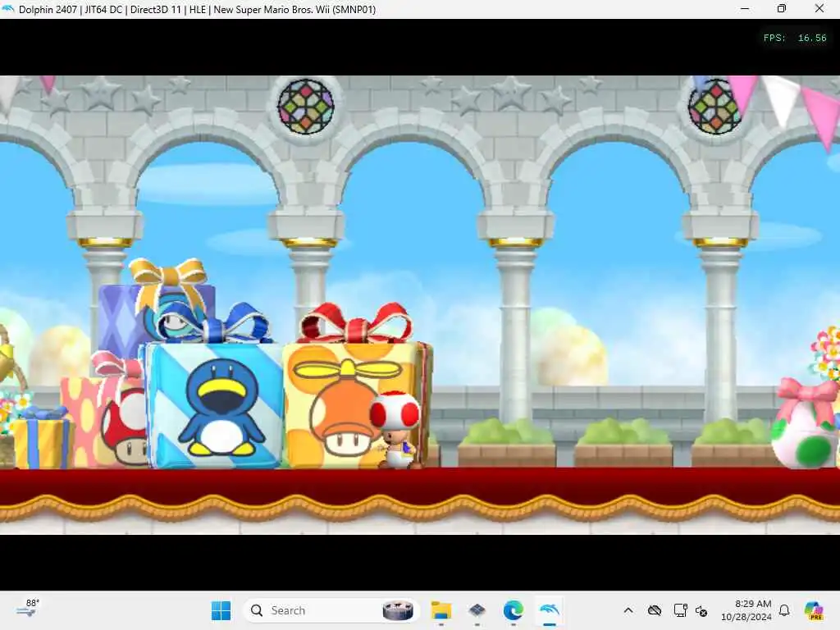Click the Dolphin logo in the title bar
Image resolution: width=840 pixels, height=630 pixels.
[8, 9]
